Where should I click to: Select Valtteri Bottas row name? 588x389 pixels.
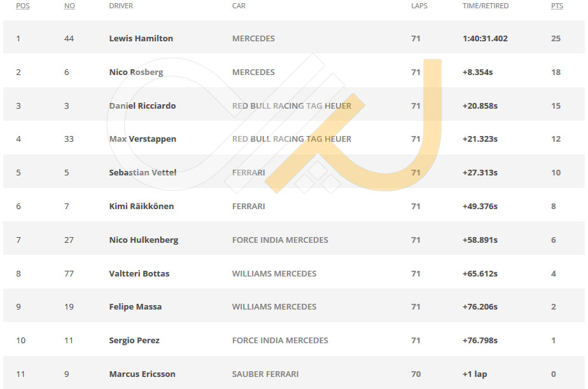[x=139, y=274]
